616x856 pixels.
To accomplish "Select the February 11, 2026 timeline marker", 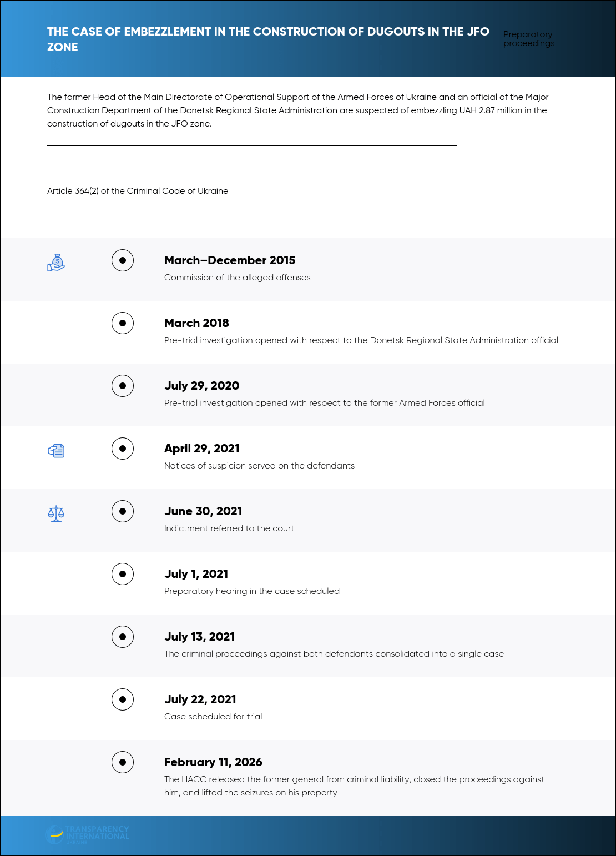I will point(123,762).
